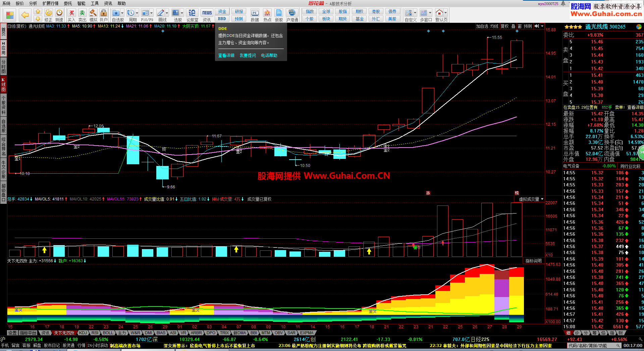Expand the 默认页 dropdown arrow
Viewport: 644px width, 351px height.
pyautogui.click(x=445, y=13)
